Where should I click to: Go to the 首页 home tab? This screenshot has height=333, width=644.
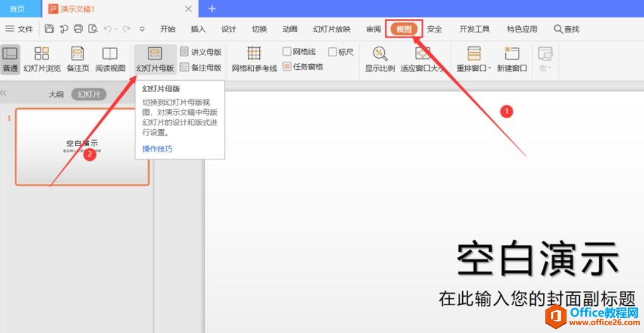point(17,8)
